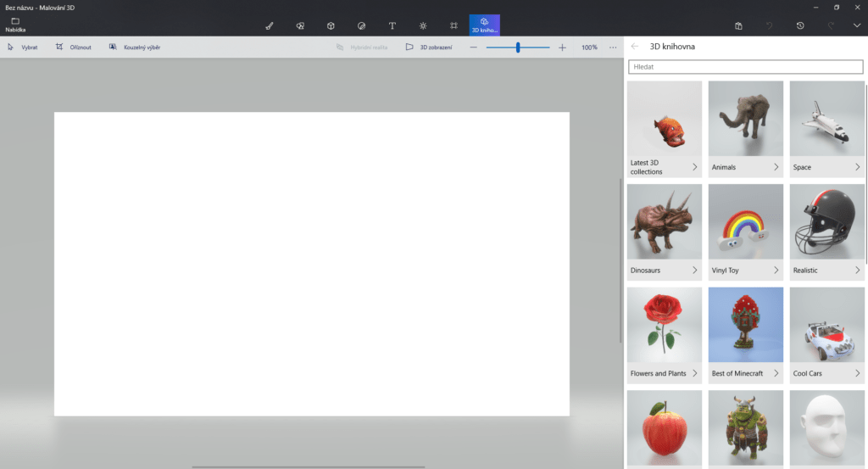Expand the Animals category chevron
Image resolution: width=868 pixels, height=469 pixels.
pos(776,167)
